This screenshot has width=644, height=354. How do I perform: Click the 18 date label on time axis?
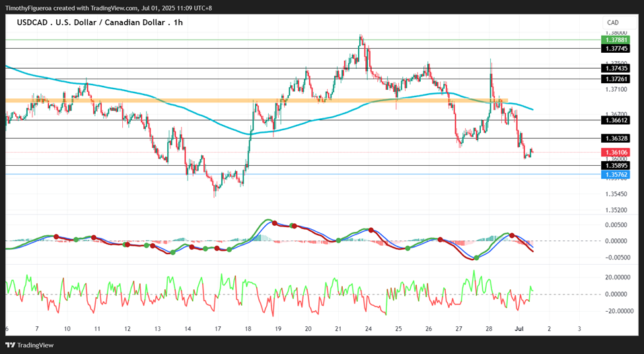[x=248, y=329]
